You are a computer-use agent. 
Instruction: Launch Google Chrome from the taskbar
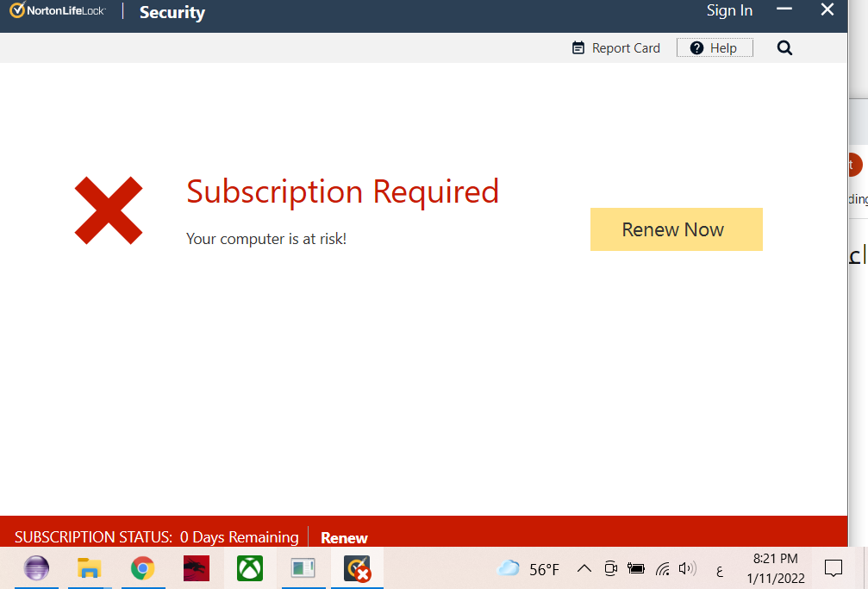143,568
